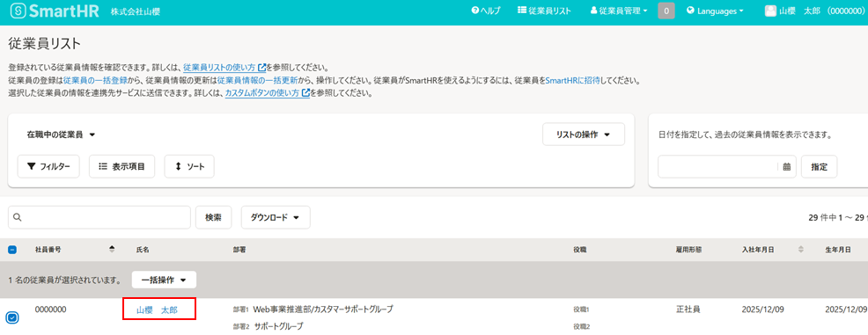Image resolution: width=868 pixels, height=335 pixels.
Task: Click the 役職 column header
Action: 580,250
